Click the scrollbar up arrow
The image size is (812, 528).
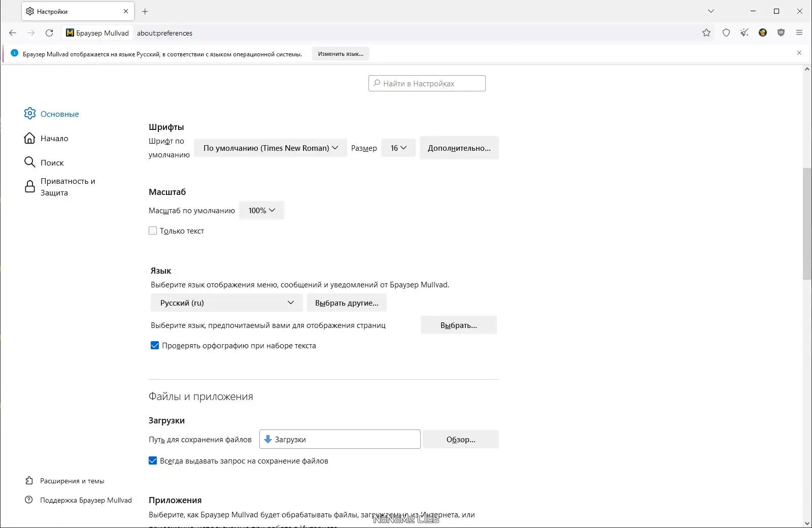[807, 69]
